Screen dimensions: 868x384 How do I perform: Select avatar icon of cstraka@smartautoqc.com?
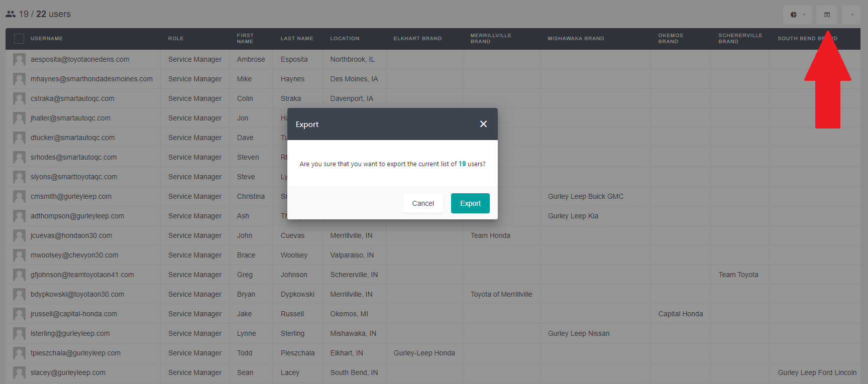[x=19, y=99]
